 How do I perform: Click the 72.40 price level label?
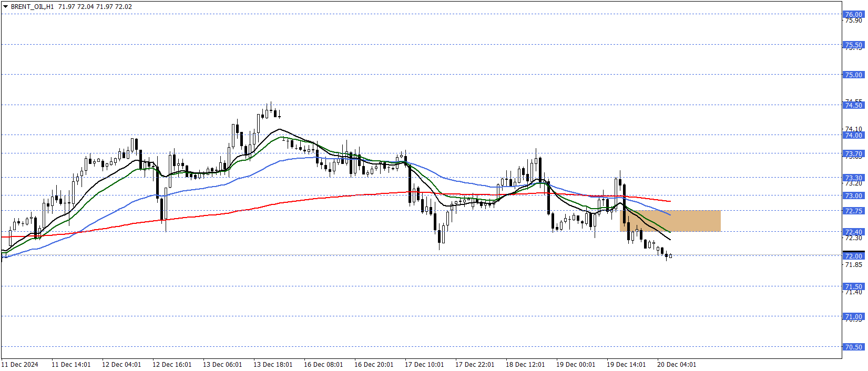[x=853, y=232]
